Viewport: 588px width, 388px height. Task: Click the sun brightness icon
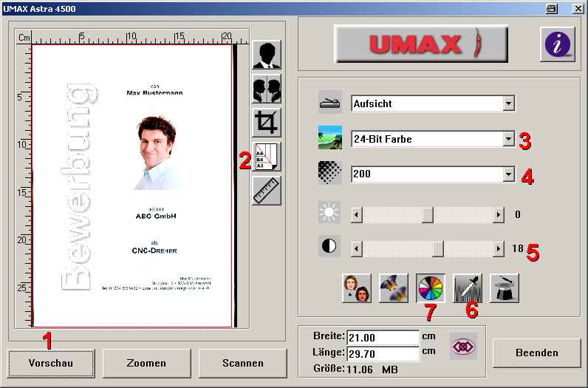[x=329, y=212]
